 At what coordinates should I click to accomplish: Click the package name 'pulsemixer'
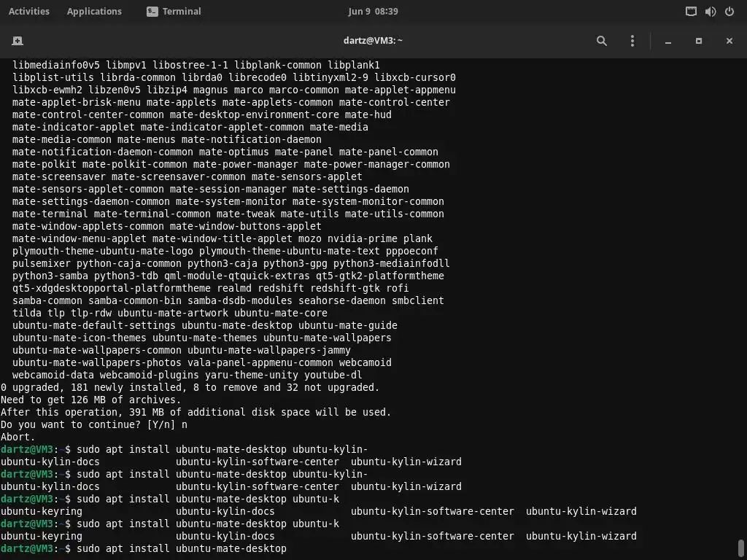pos(42,264)
